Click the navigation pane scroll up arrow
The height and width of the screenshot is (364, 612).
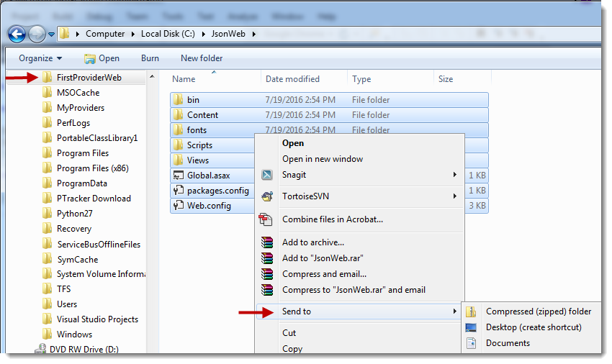[x=152, y=76]
